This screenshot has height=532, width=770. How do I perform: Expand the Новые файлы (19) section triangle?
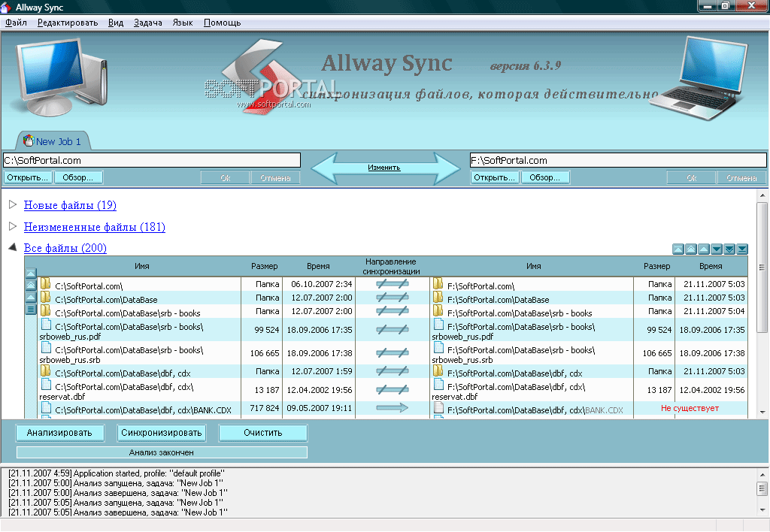(x=13, y=204)
